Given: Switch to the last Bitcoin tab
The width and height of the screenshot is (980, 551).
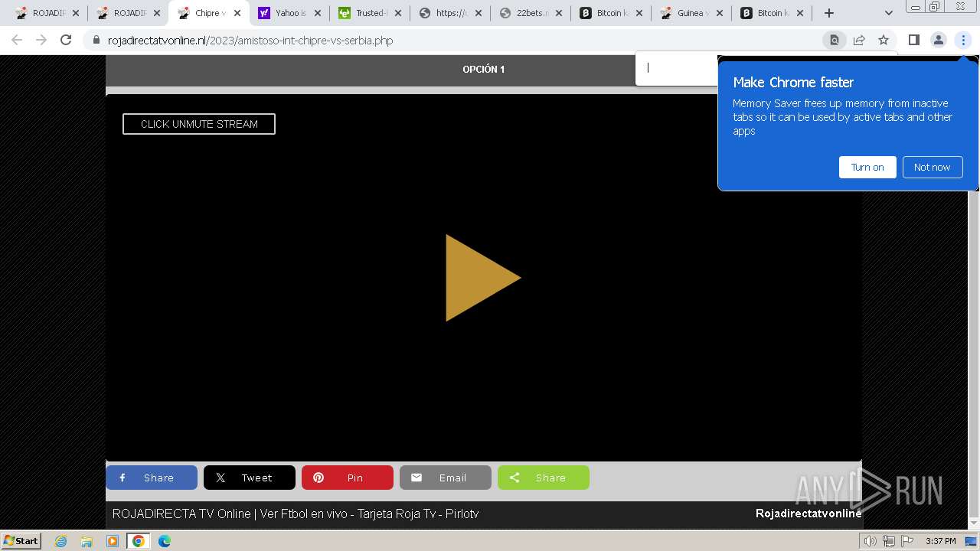Looking at the screenshot, I should point(772,13).
